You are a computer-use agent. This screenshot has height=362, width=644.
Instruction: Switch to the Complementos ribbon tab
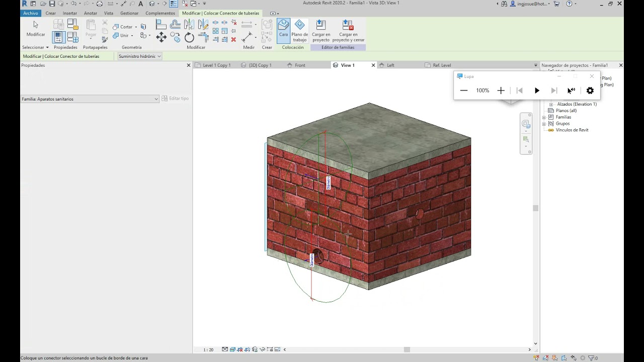(x=160, y=13)
